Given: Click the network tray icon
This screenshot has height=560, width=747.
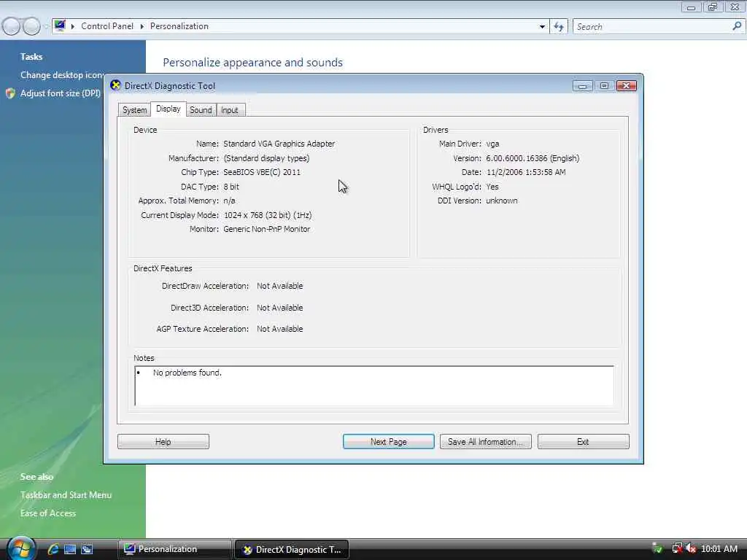Looking at the screenshot, I should pyautogui.click(x=676, y=548).
